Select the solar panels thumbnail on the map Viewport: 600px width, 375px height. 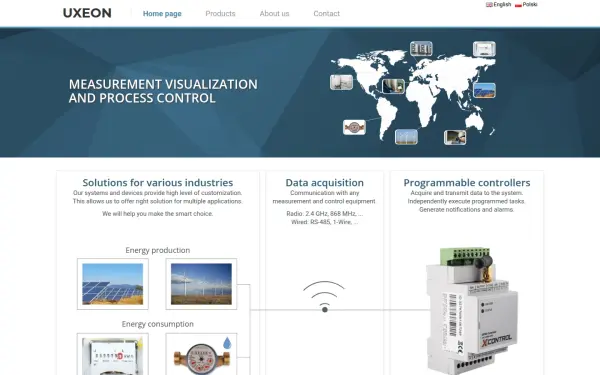coord(484,90)
